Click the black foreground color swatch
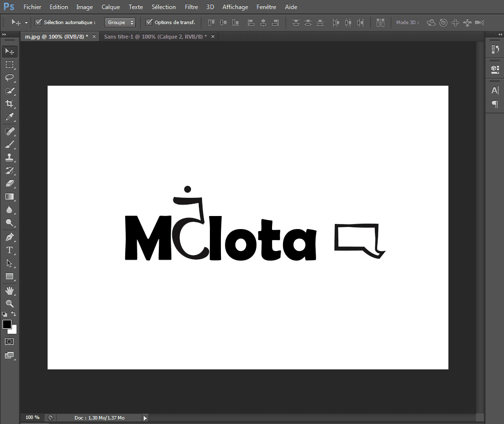The image size is (504, 424). click(7, 324)
